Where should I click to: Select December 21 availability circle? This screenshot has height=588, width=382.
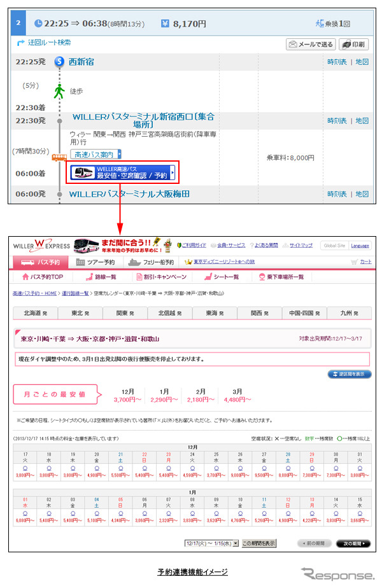(x=121, y=468)
